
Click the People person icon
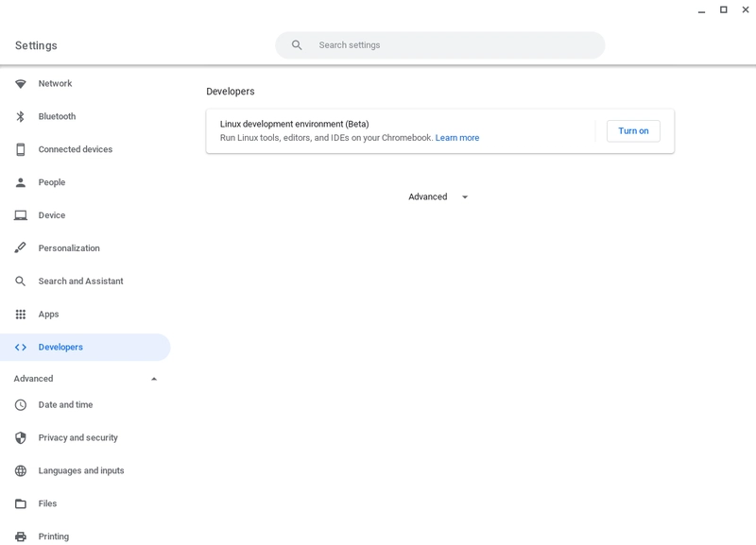pyautogui.click(x=21, y=183)
